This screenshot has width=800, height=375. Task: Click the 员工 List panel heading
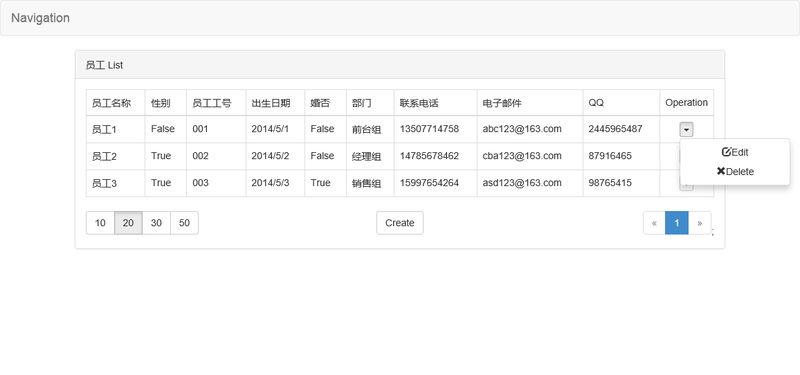(x=400, y=65)
